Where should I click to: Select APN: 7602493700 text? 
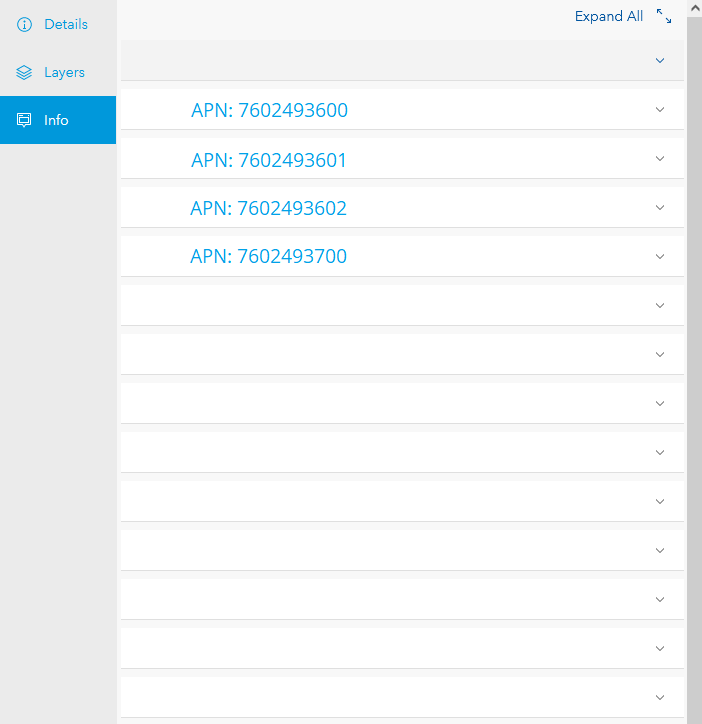pos(268,256)
